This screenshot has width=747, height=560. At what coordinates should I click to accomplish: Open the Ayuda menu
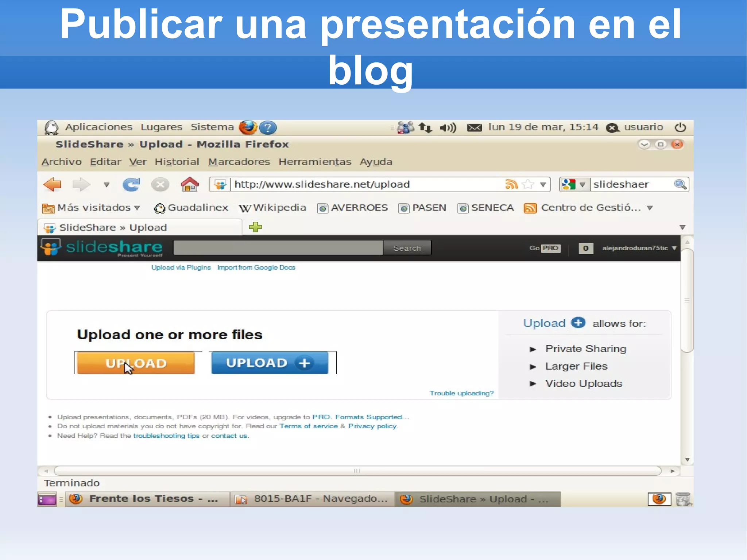(x=376, y=162)
